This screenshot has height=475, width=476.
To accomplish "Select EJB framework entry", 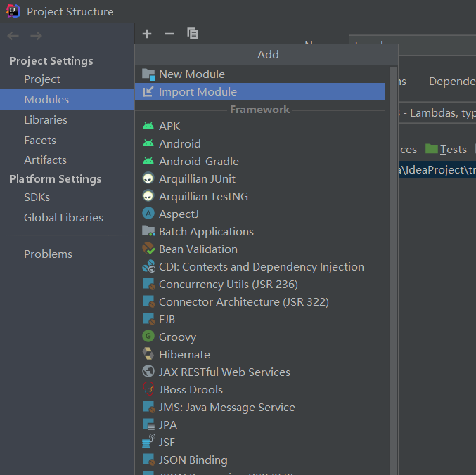I will point(260,320).
